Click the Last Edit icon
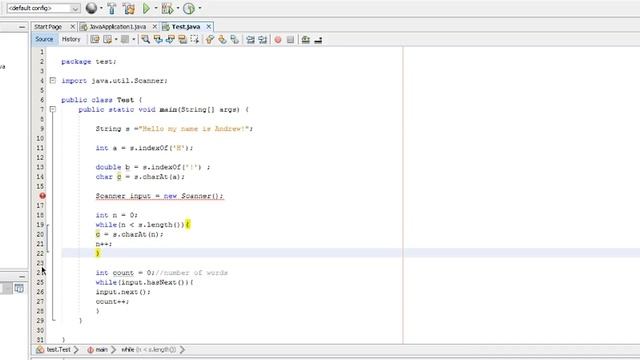 click(x=95, y=39)
